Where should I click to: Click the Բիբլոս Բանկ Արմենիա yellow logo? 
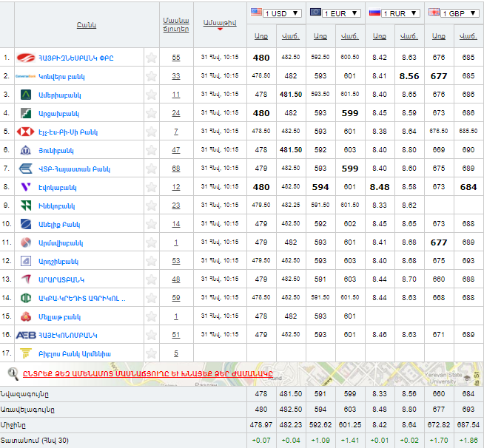tap(26, 353)
